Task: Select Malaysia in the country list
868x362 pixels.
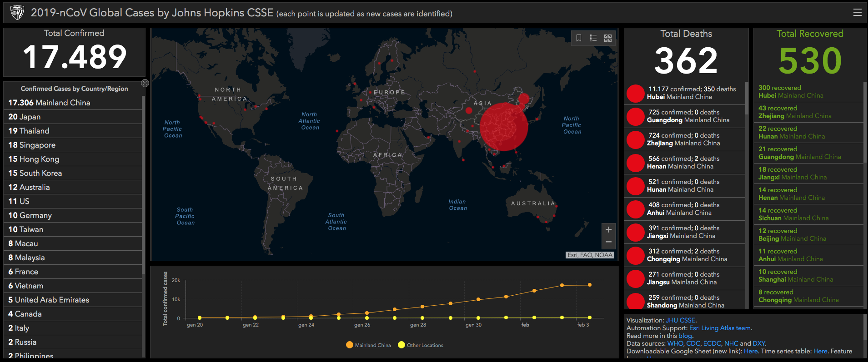Action: tap(73, 258)
